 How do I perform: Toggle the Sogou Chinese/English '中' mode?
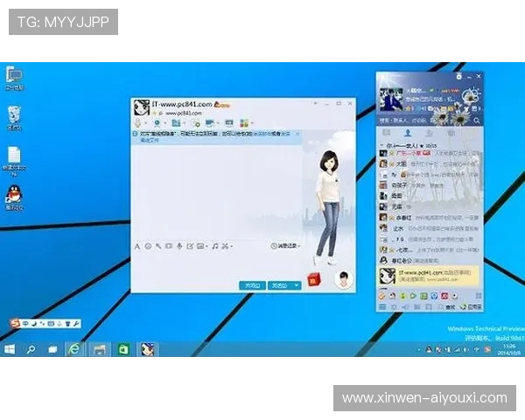click(25, 324)
